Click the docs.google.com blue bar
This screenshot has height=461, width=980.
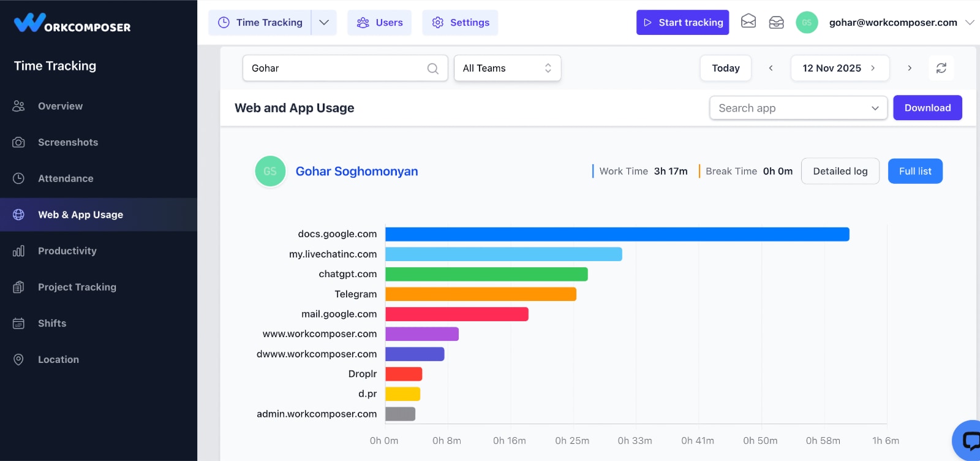click(617, 234)
